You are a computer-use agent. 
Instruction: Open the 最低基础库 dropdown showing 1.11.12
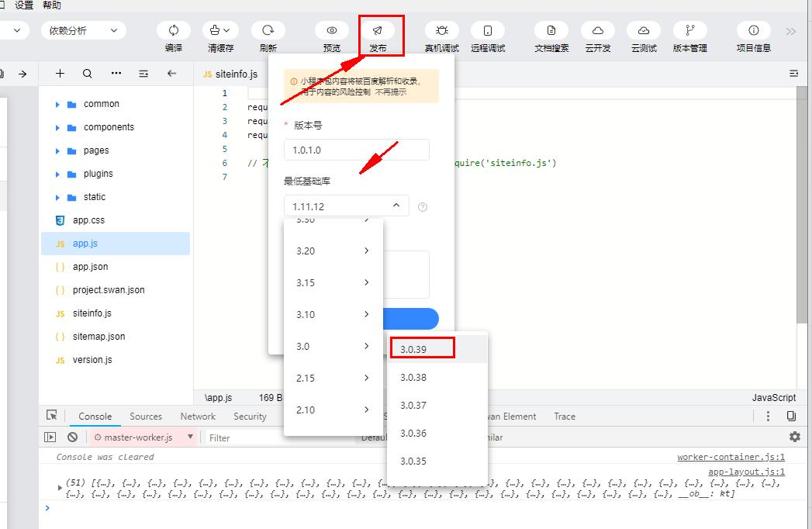click(x=346, y=206)
